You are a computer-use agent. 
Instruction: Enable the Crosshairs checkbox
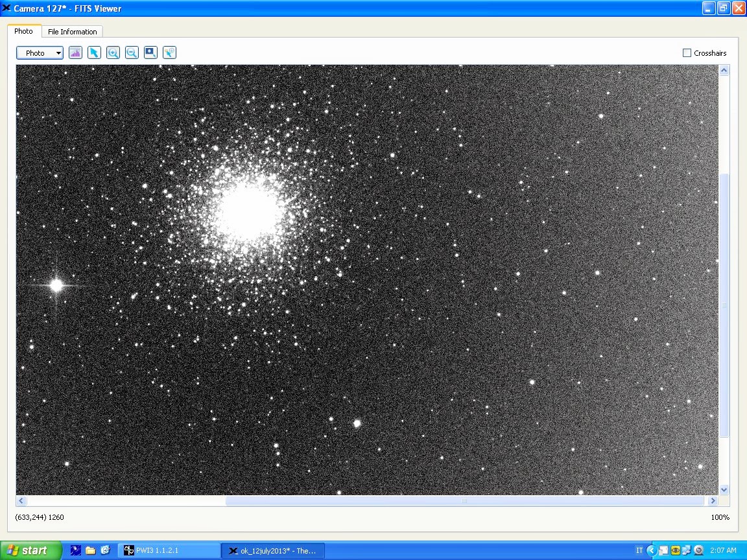click(687, 53)
